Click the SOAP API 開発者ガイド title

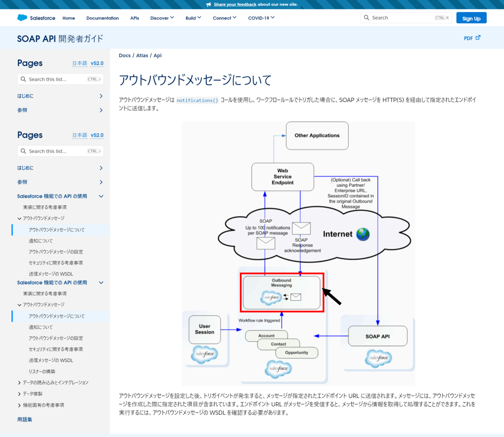pos(60,39)
